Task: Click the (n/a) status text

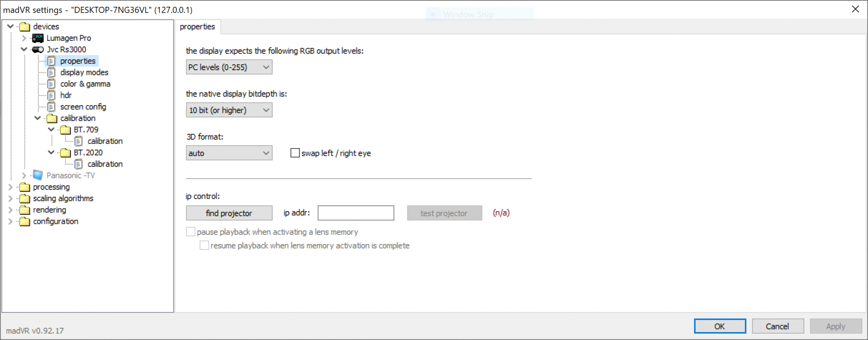Action: [501, 213]
